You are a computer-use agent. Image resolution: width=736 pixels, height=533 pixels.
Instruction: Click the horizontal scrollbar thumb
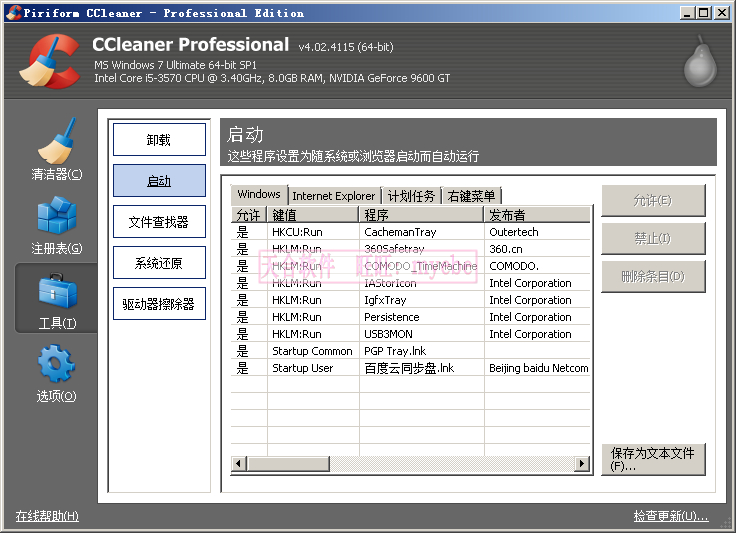coord(288,464)
